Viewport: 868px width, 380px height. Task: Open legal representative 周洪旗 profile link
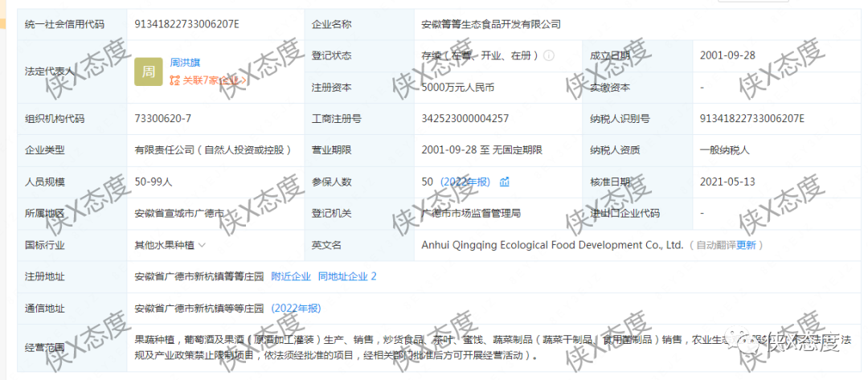pyautogui.click(x=185, y=63)
